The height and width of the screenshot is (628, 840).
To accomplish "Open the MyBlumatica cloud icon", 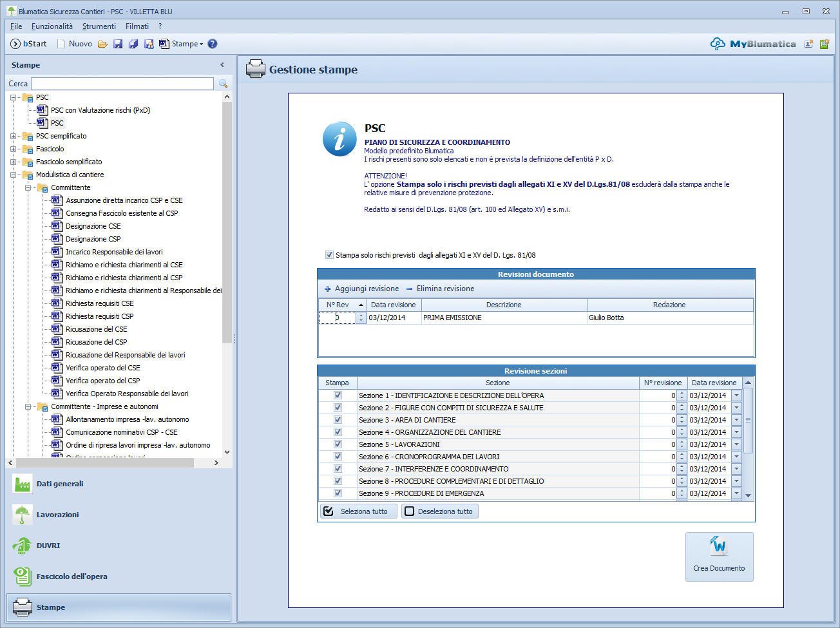I will (718, 44).
